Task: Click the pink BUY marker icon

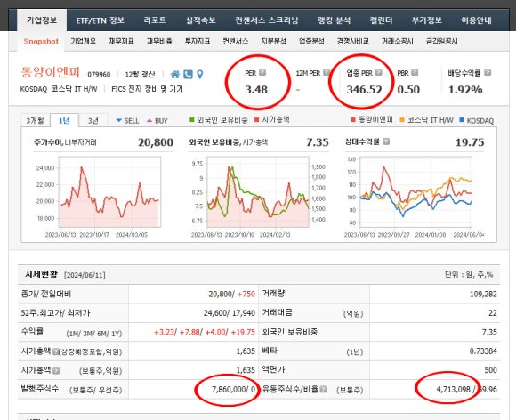Action: tap(149, 120)
